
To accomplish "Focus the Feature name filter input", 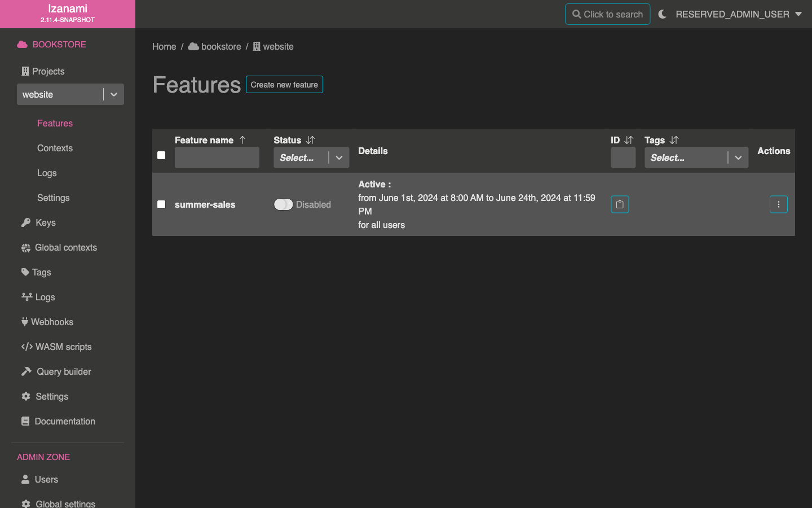I will click(217, 157).
